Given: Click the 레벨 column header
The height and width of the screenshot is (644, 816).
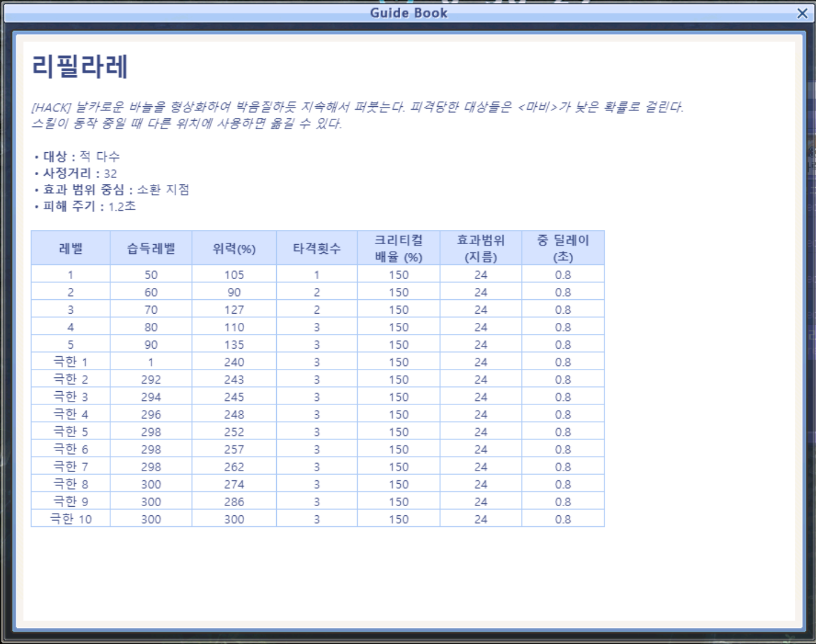Looking at the screenshot, I should [x=71, y=248].
